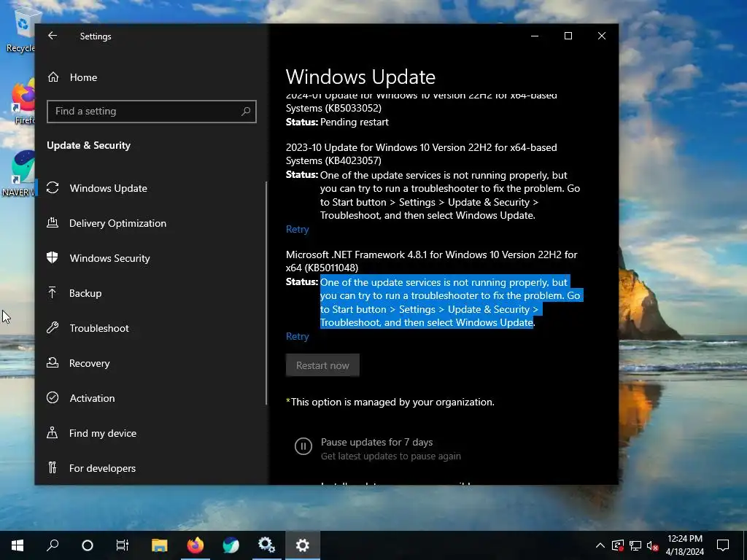Launch Naver Whale browser from taskbar
Screen dimensions: 747x560
[231, 545]
